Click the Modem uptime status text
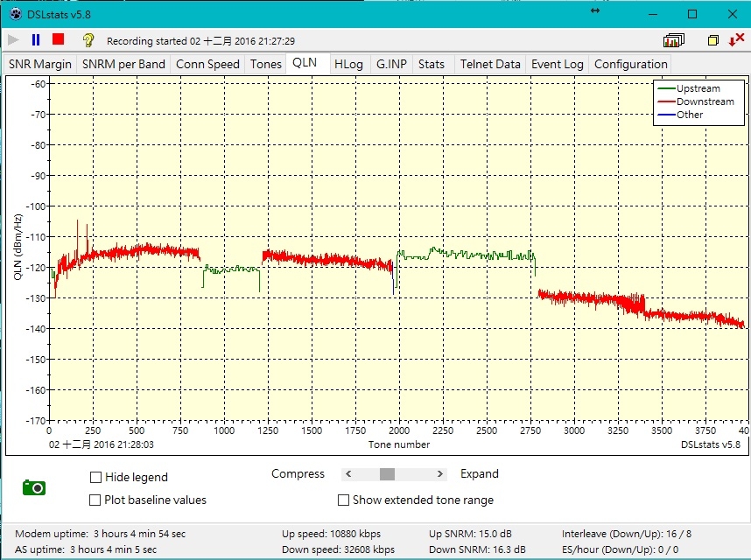 tap(100, 534)
